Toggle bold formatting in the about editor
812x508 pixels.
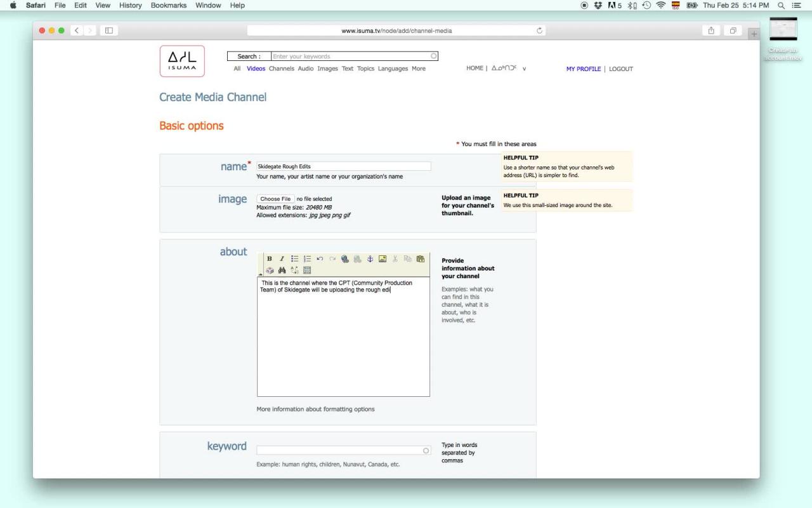pyautogui.click(x=270, y=258)
